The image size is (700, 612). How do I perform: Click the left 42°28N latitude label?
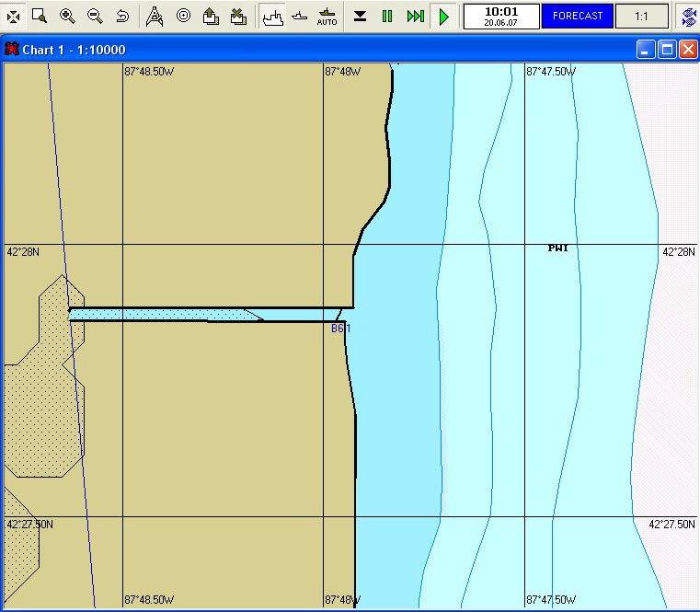[23, 252]
